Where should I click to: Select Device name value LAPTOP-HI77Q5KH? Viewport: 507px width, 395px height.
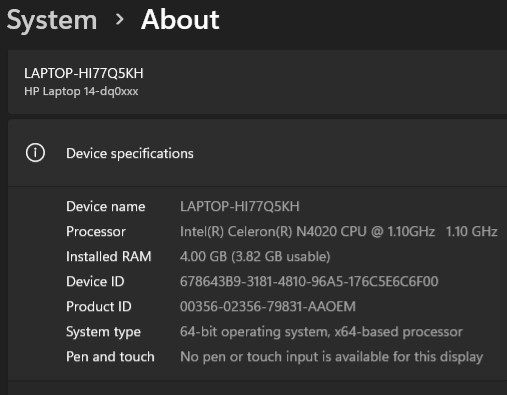(240, 207)
